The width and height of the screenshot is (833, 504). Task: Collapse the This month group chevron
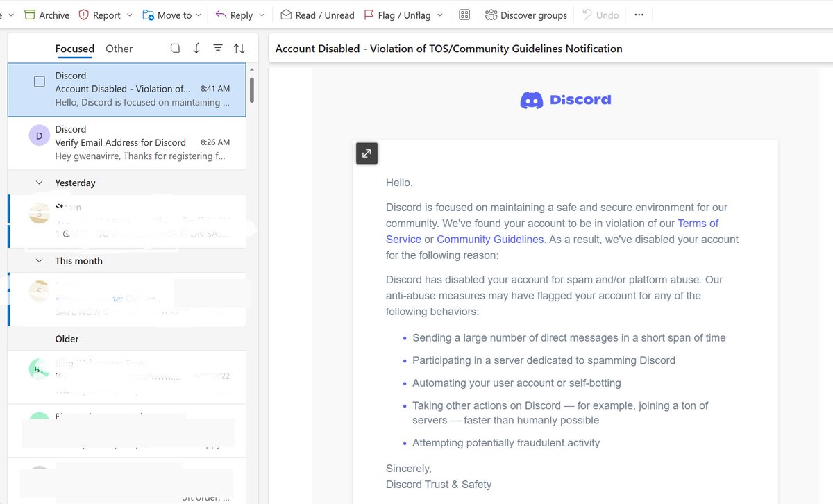39,260
